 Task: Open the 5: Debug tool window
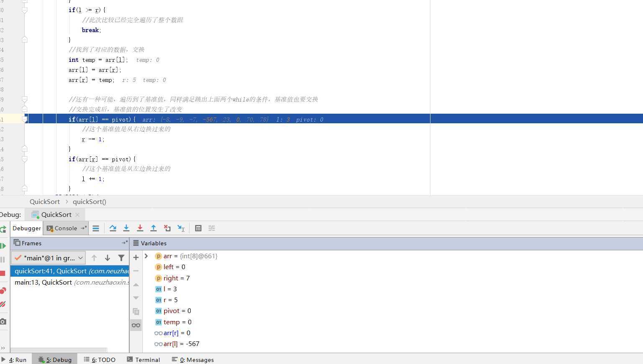click(55, 360)
